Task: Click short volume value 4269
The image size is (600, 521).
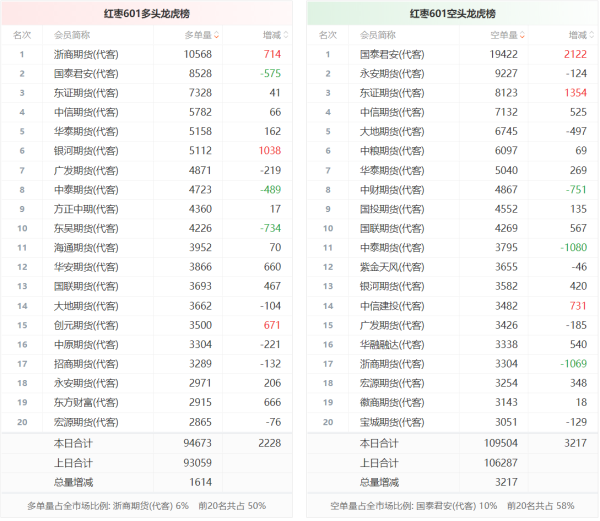Action: coord(506,228)
